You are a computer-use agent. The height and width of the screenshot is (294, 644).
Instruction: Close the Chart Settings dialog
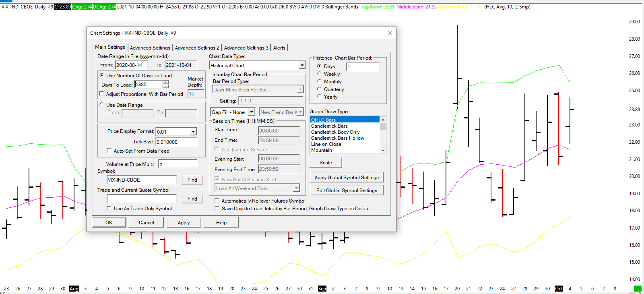point(390,33)
